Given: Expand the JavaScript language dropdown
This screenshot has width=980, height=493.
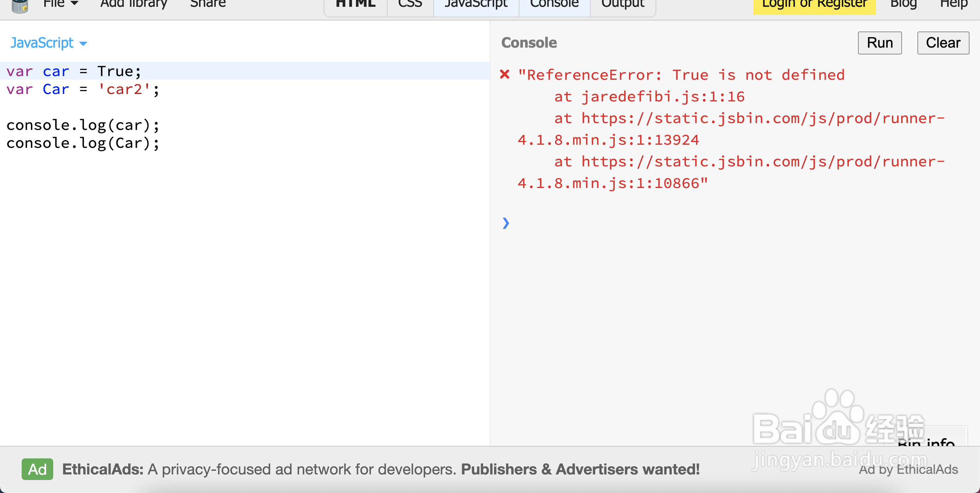Looking at the screenshot, I should [x=49, y=43].
